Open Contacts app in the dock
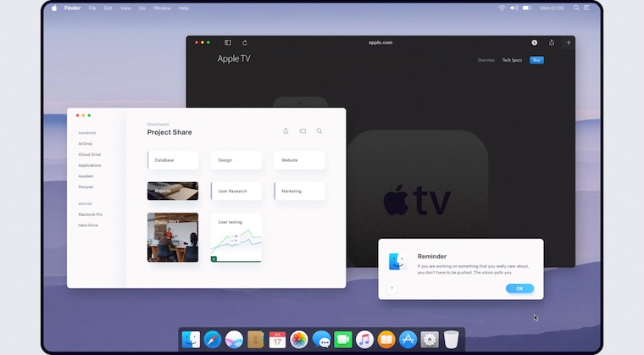The width and height of the screenshot is (644, 355). click(x=255, y=340)
